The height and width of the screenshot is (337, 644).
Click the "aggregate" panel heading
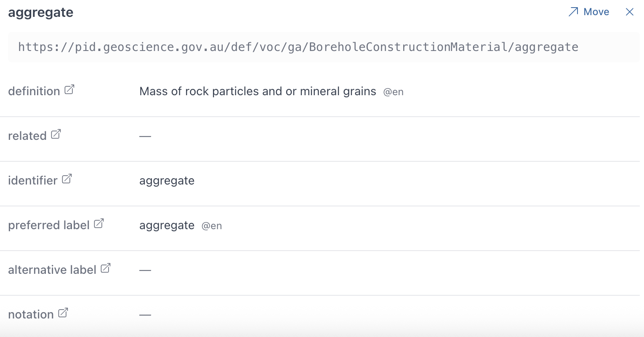point(41,13)
